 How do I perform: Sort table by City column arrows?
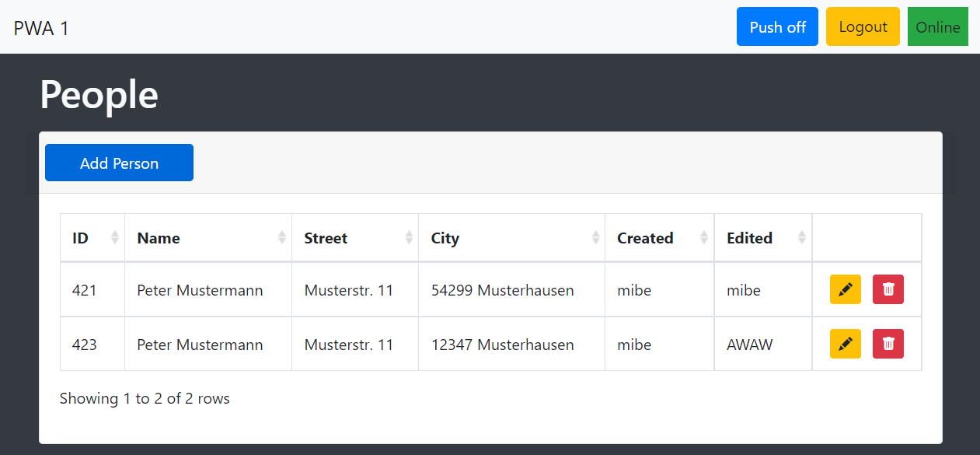point(596,238)
